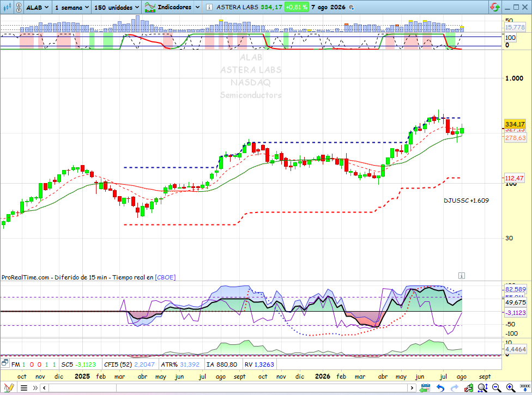The image size is (532, 395).
Task: Open the 1 semana timeframe dropdown
Action: [x=71, y=7]
